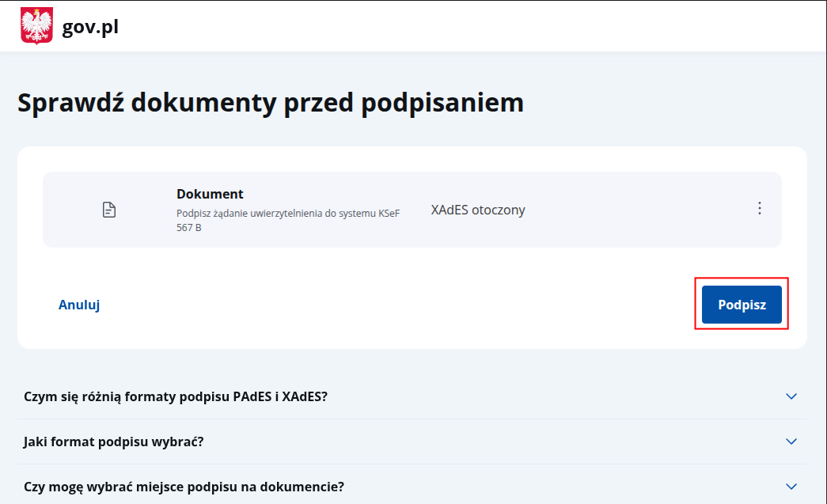Click the chevron on the PAdES question row
Viewport: 827px width, 504px height.
791,396
